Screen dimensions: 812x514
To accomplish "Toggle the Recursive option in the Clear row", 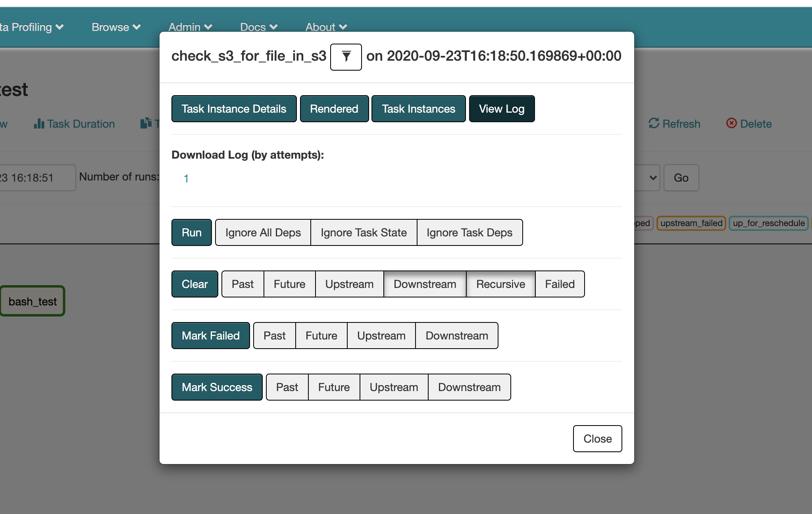I will point(500,284).
